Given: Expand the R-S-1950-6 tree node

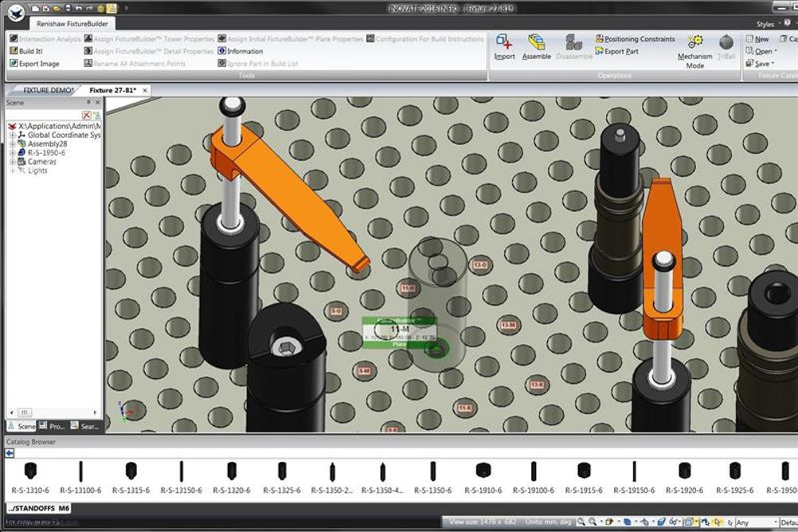Looking at the screenshot, I should click(12, 153).
